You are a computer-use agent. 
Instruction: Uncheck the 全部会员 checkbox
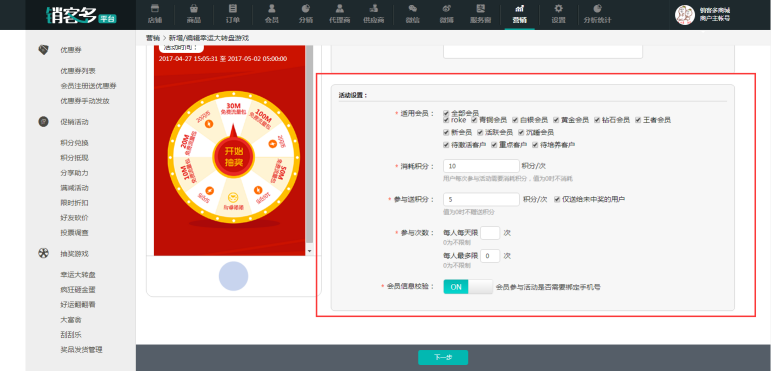coord(446,113)
